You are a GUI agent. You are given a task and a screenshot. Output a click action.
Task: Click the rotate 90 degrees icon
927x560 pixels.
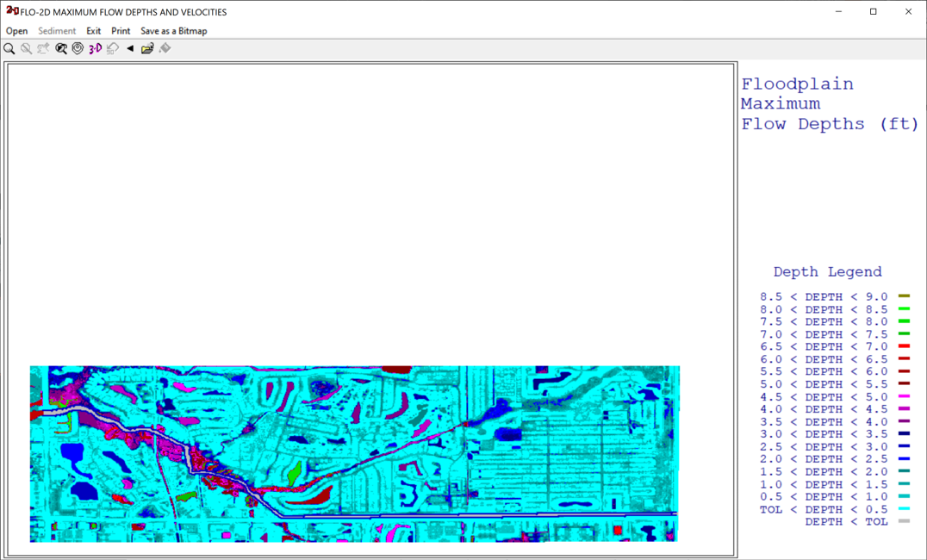click(113, 49)
